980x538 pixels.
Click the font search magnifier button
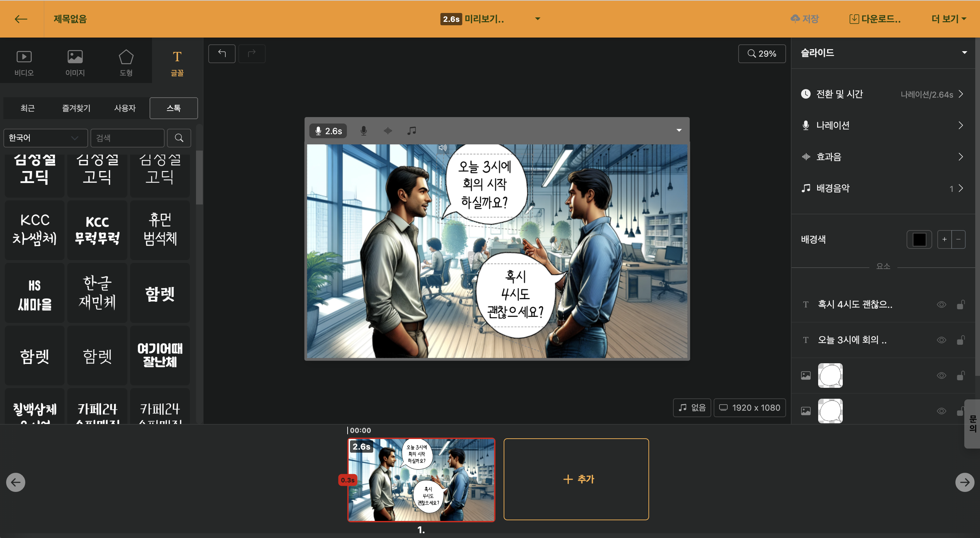[179, 138]
